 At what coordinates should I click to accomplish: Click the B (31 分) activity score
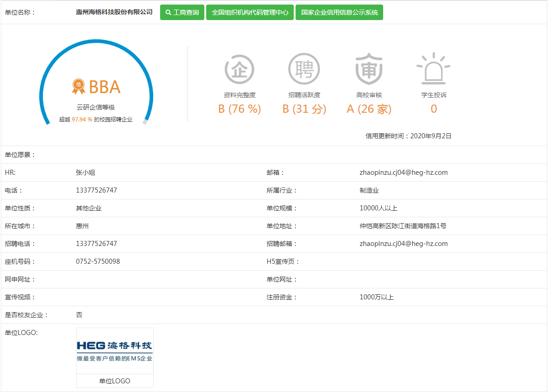304,109
